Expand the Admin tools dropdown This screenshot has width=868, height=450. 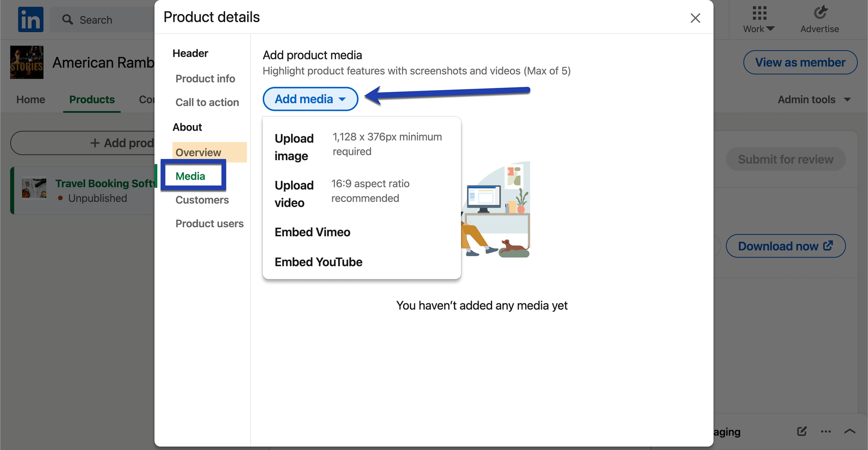point(814,99)
